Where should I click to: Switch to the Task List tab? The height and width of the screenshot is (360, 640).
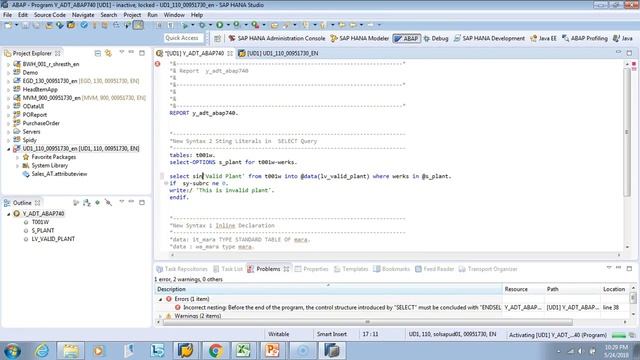(228, 269)
